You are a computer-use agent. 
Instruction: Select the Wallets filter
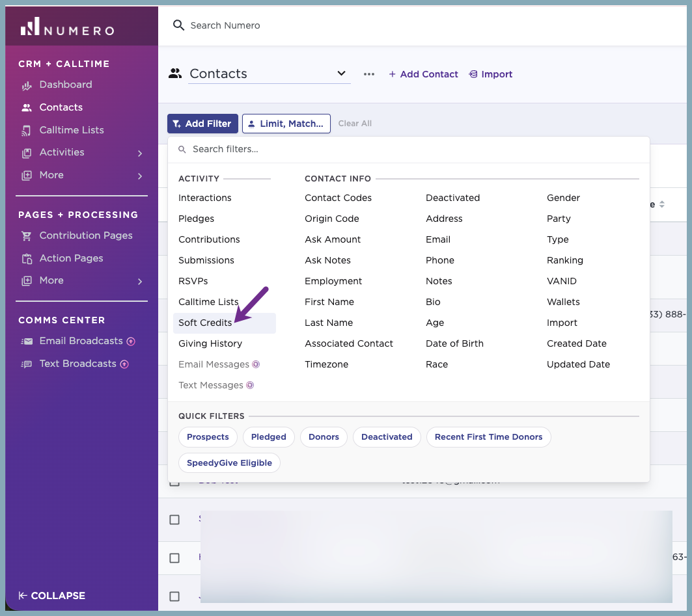pyautogui.click(x=564, y=302)
